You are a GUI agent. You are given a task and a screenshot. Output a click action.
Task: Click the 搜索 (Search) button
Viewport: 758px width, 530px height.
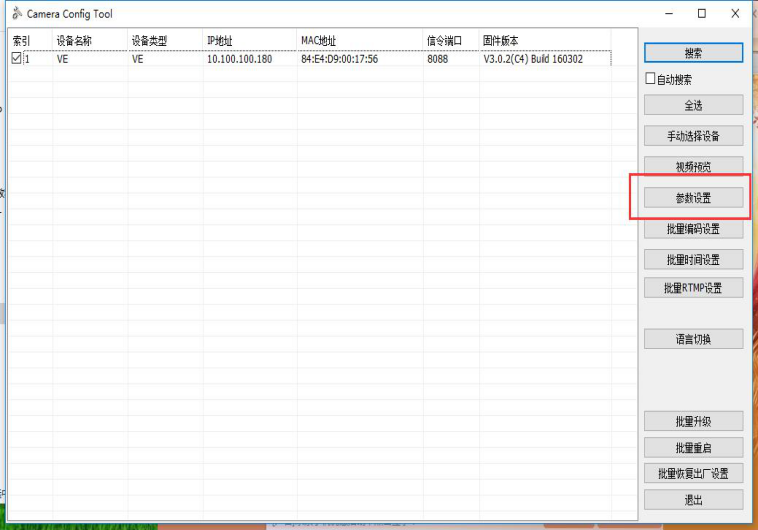(x=693, y=53)
